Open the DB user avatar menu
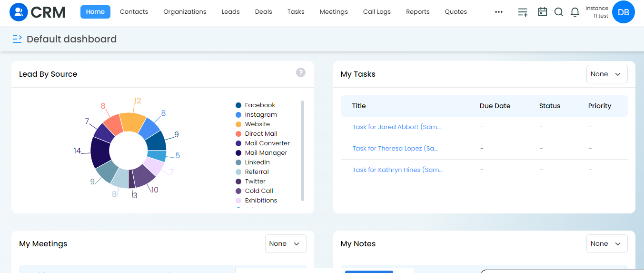Image resolution: width=644 pixels, height=273 pixels. (x=623, y=12)
